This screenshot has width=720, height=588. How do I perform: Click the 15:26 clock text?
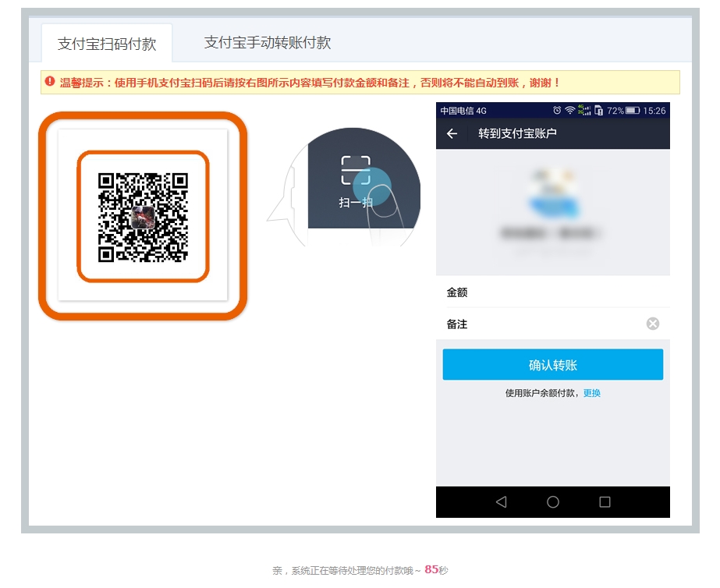pos(654,111)
